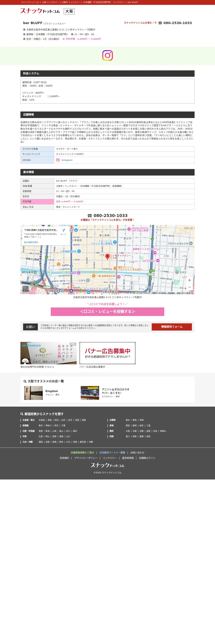Click breadcrumb 日本橋駅 ミックスバー link
This screenshot has width=215, height=644.
[104, 2]
